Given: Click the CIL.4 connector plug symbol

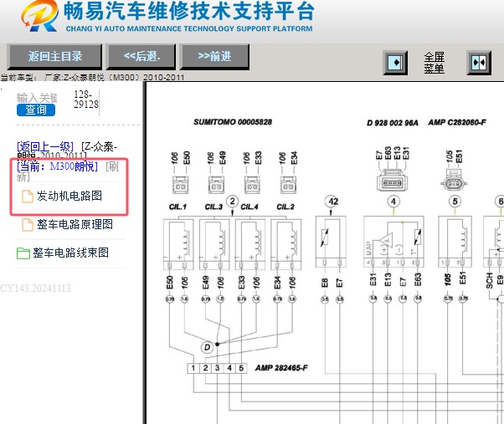Looking at the screenshot, I should 252,185.
